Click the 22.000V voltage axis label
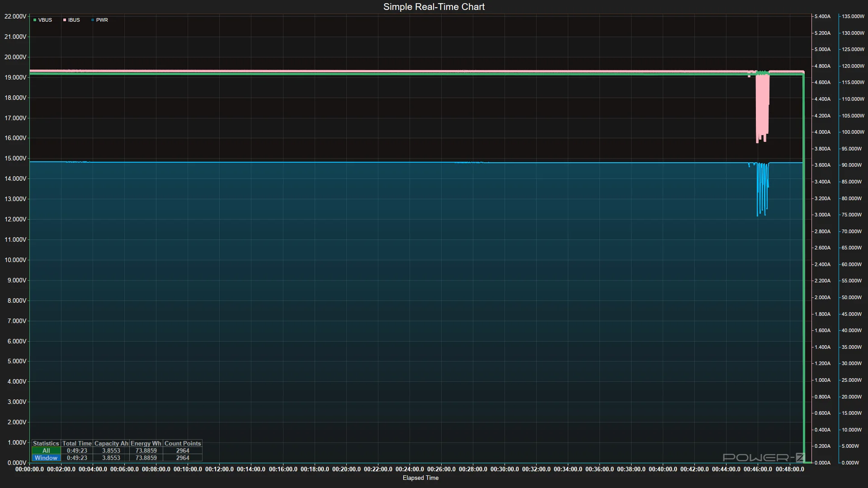 (x=15, y=16)
